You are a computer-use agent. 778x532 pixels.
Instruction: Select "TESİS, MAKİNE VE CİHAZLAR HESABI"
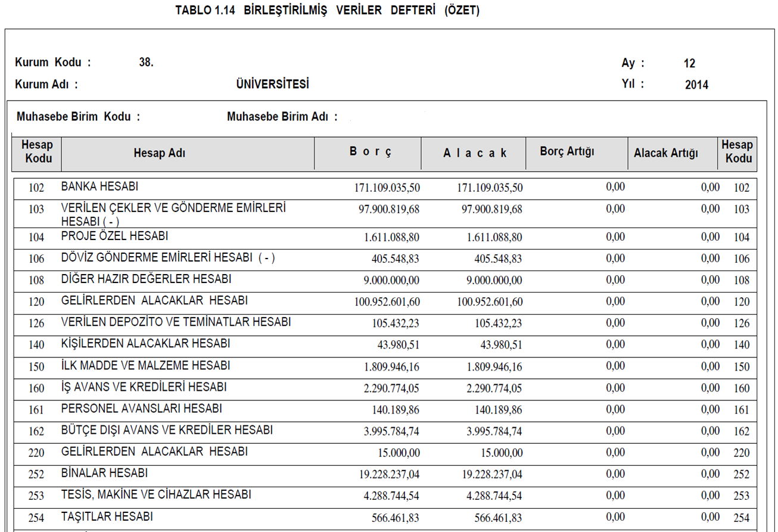point(156,494)
